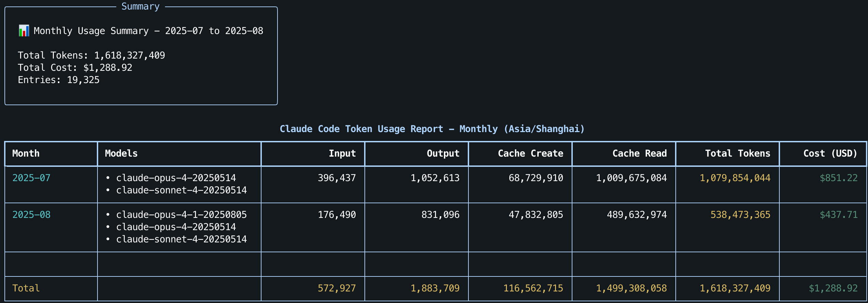The width and height of the screenshot is (868, 303).
Task: Click the Input column header
Action: (342, 154)
